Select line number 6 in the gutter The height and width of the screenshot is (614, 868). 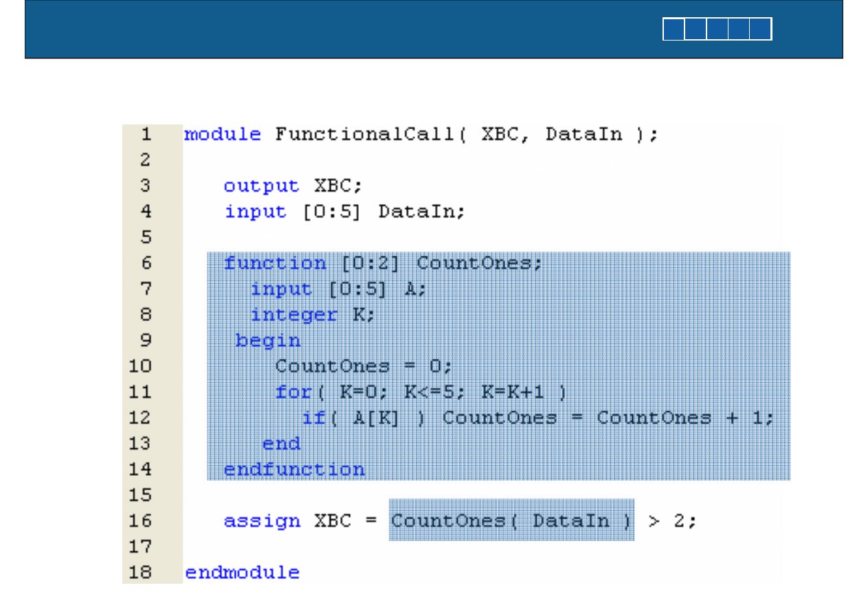[x=146, y=263]
